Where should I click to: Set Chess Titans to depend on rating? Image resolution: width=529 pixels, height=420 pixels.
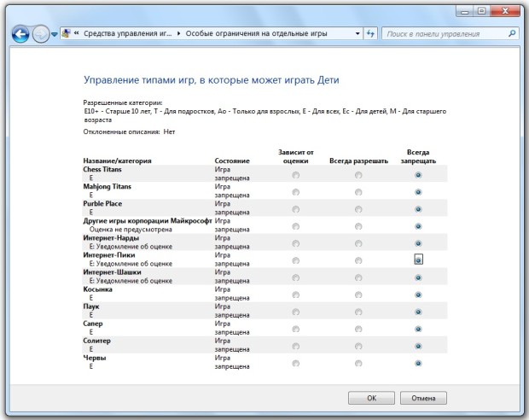click(x=295, y=175)
